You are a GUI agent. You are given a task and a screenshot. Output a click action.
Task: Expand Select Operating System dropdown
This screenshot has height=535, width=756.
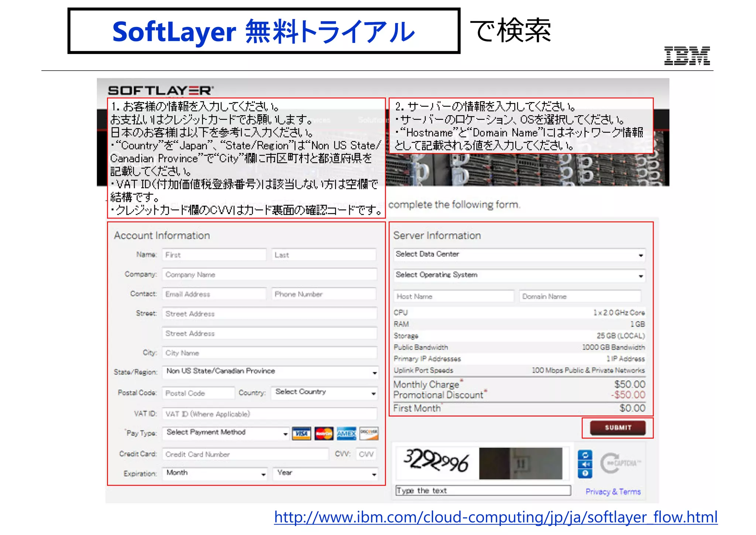519,275
